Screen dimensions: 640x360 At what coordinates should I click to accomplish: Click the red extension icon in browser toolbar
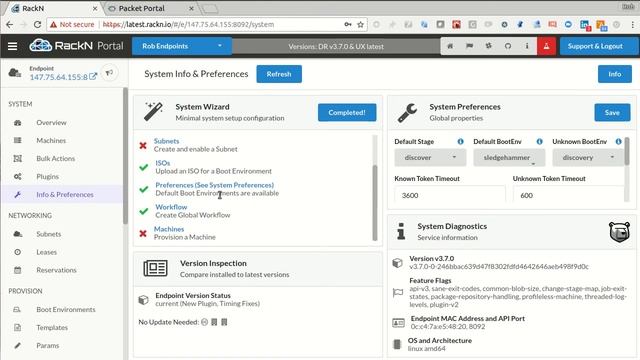point(456,24)
